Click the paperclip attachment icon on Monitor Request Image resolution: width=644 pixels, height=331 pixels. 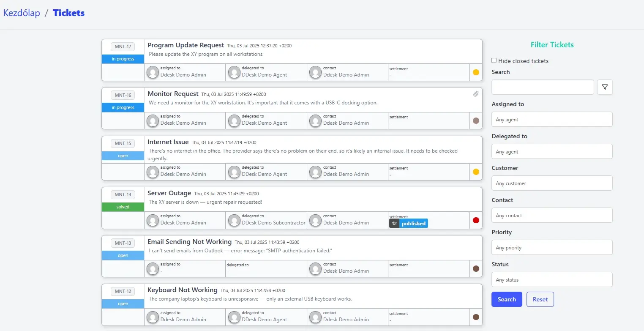pyautogui.click(x=476, y=94)
